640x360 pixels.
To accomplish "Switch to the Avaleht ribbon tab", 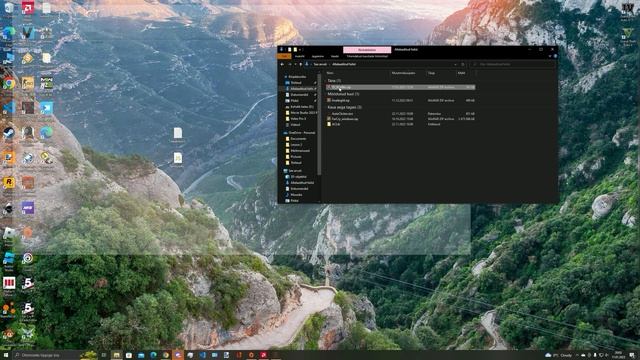I will [x=300, y=56].
